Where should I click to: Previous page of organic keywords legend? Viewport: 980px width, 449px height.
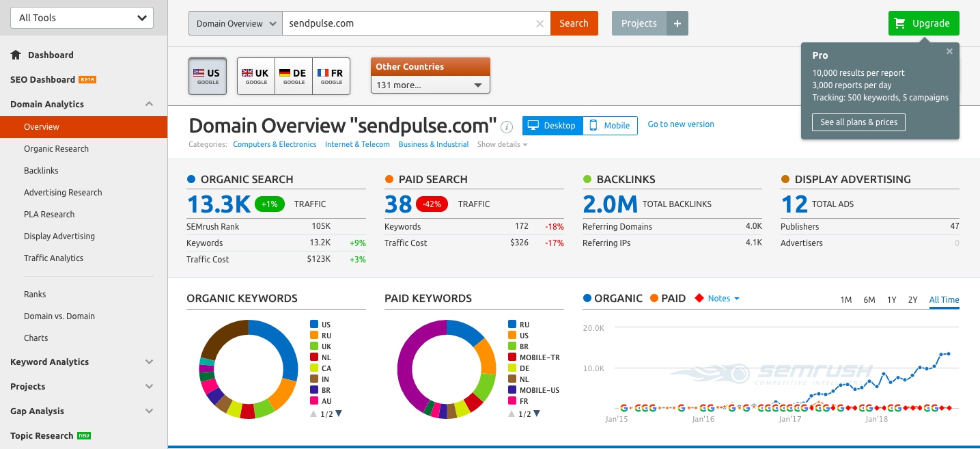(313, 413)
